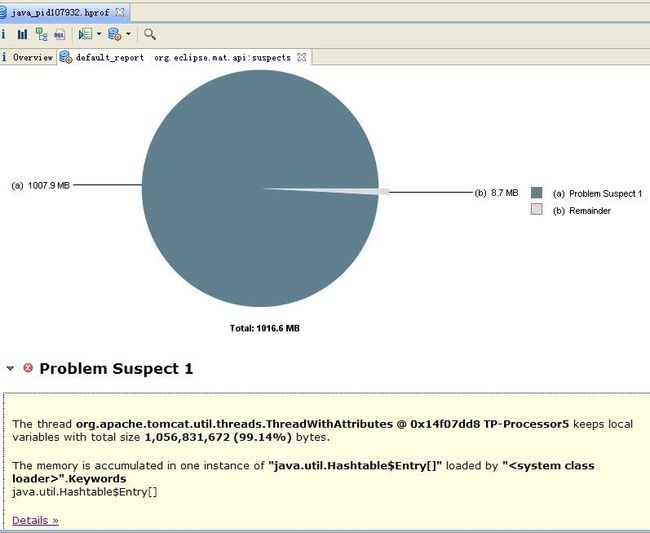This screenshot has width=650, height=533.
Task: Open the Details » link
Action: (x=35, y=520)
